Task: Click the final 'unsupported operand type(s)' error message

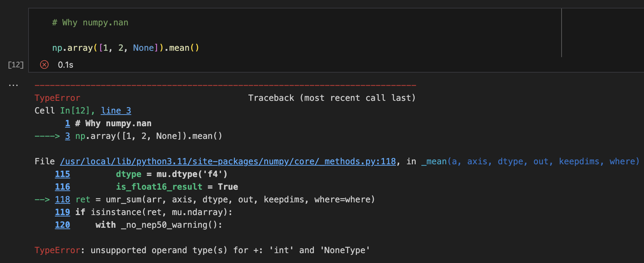Action: [230, 250]
